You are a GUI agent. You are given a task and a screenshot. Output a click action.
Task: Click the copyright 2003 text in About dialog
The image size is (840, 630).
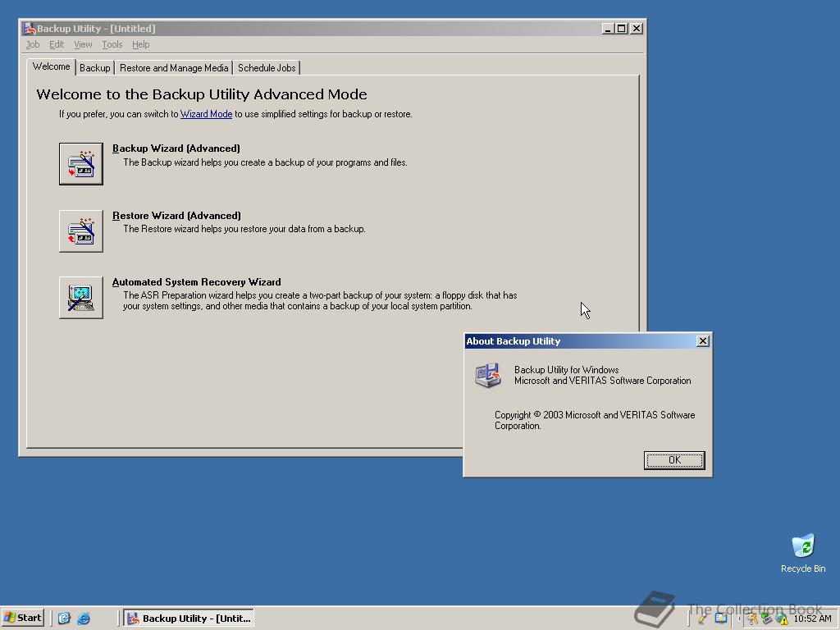pyautogui.click(x=595, y=420)
